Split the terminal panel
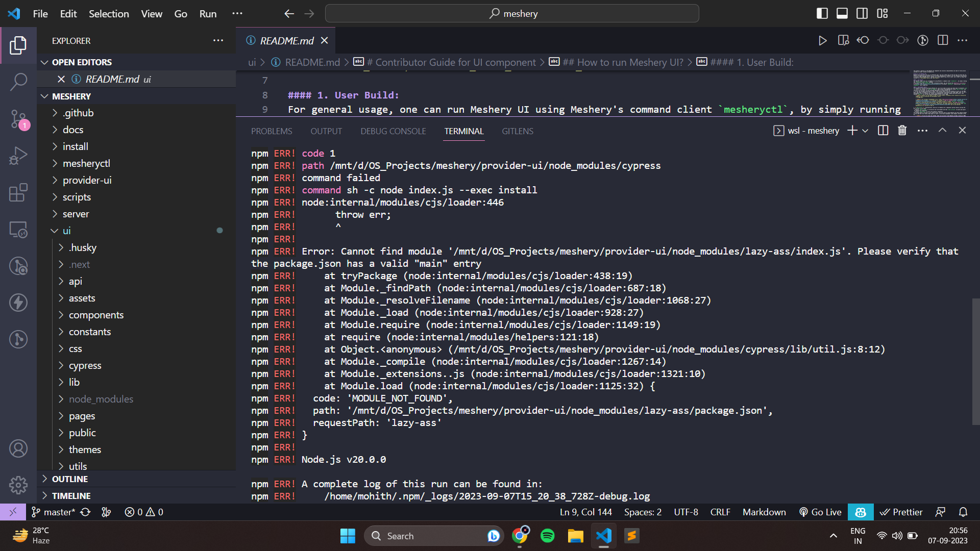Screen dimensions: 980x551 point(883,131)
